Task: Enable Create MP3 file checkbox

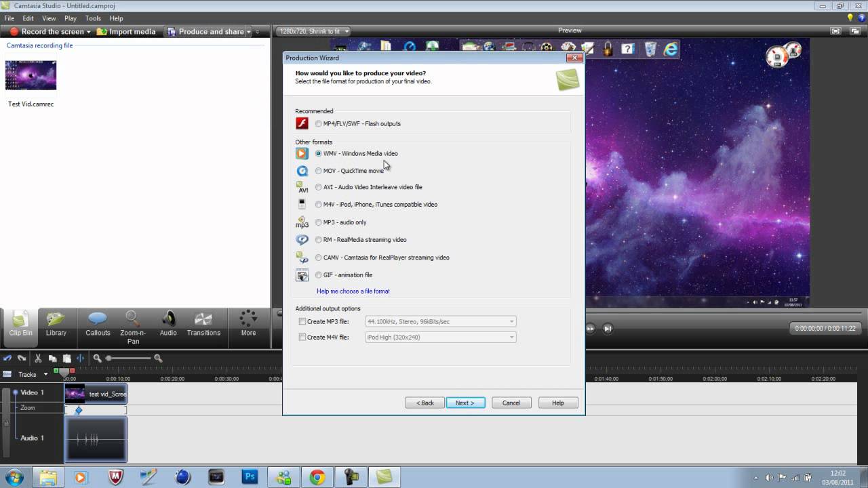Action: (302, 321)
